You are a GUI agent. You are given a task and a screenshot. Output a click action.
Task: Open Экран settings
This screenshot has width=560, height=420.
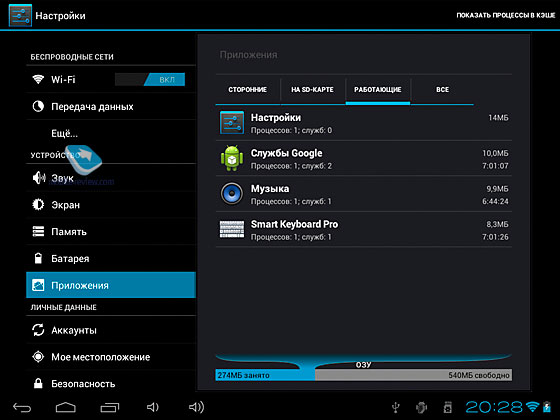pos(111,204)
